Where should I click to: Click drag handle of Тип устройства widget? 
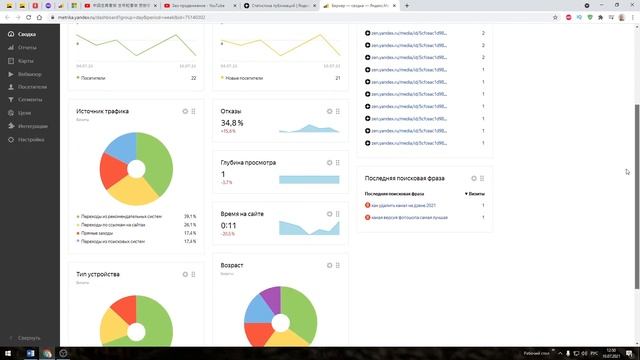[193, 274]
